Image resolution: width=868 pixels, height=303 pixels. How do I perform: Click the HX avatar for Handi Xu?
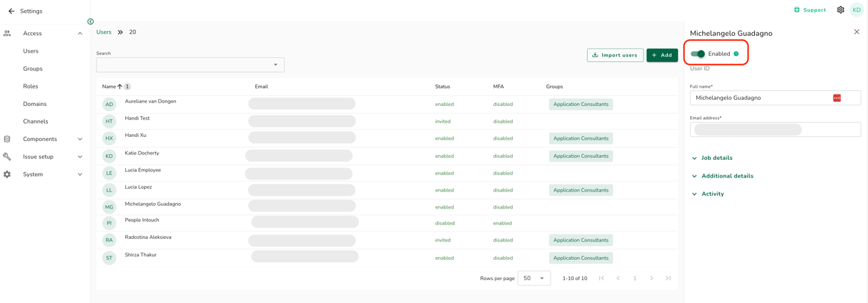(x=109, y=138)
